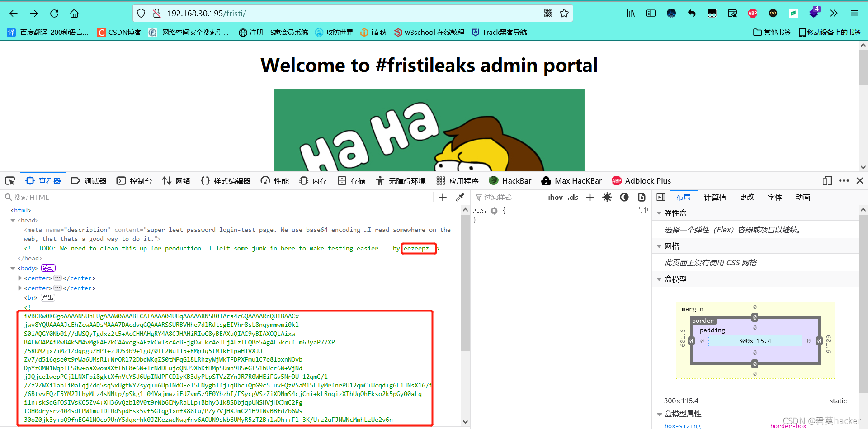
Task: Toggle the three-pane inspector sidebar
Action: point(661,198)
